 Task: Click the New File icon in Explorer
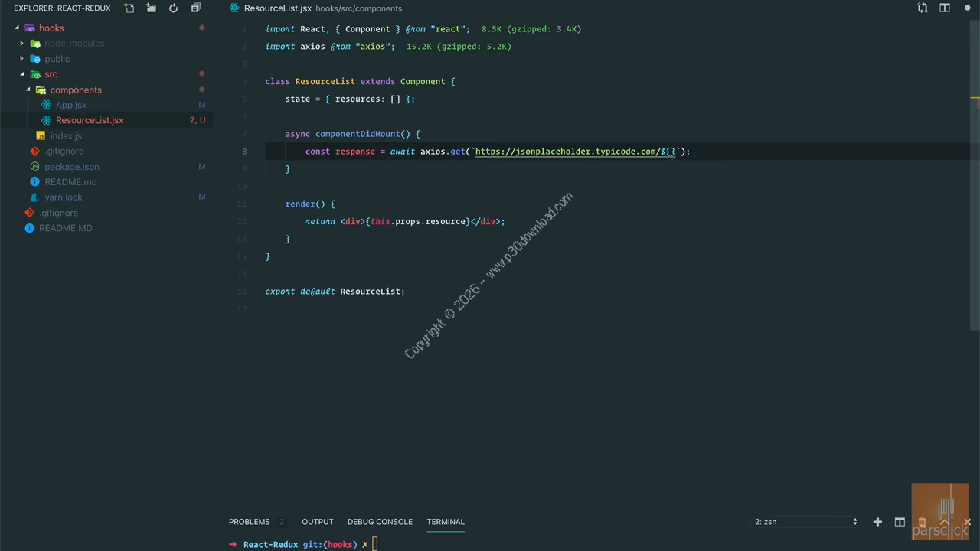coord(129,8)
